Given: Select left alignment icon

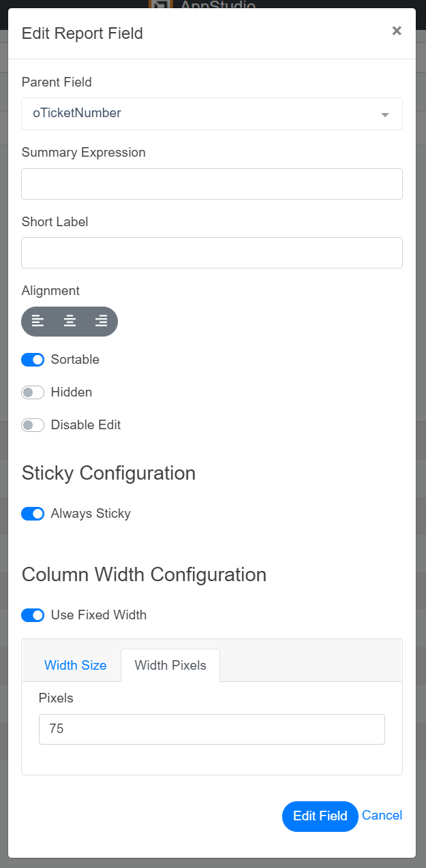Looking at the screenshot, I should tap(38, 321).
